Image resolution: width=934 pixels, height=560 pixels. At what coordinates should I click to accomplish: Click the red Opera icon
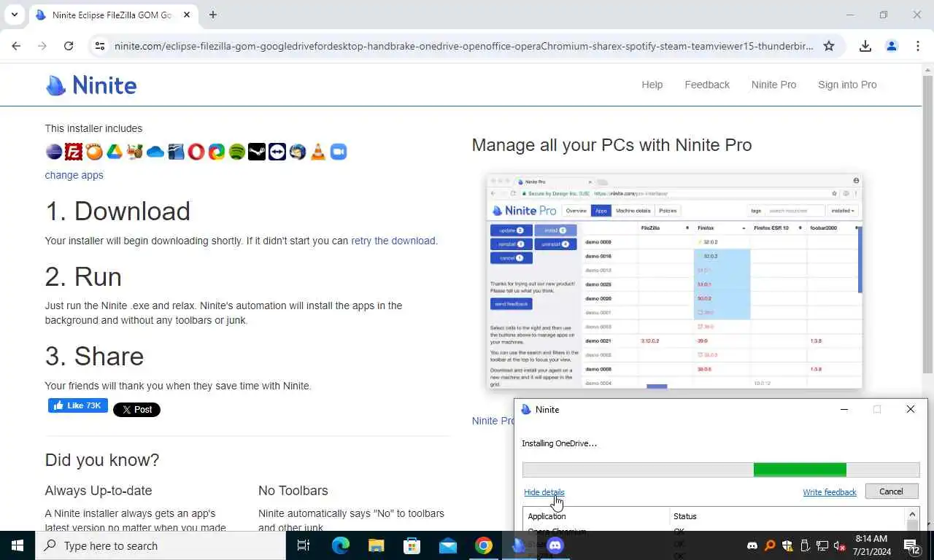pyautogui.click(x=196, y=152)
